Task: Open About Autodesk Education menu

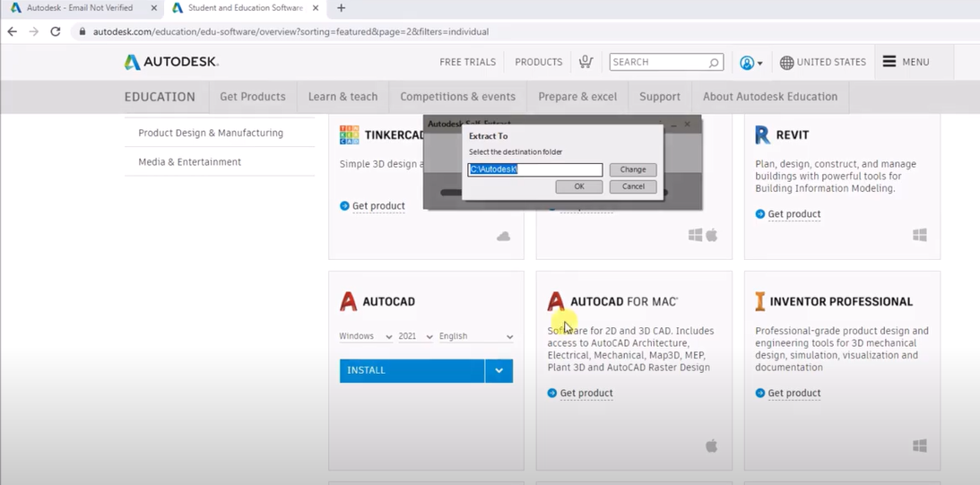Action: (770, 97)
